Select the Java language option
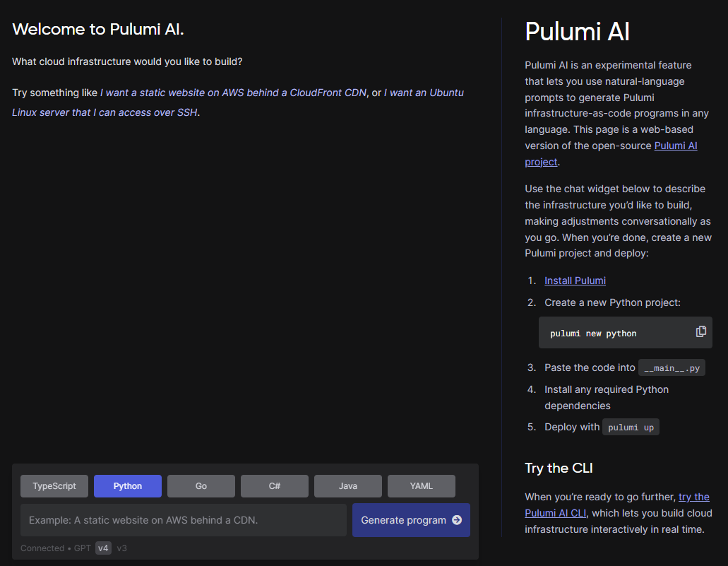 point(347,485)
